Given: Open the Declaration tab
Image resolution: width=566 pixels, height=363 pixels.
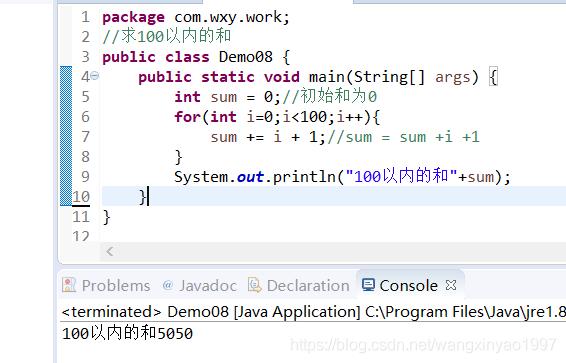Looking at the screenshot, I should coord(299,285).
